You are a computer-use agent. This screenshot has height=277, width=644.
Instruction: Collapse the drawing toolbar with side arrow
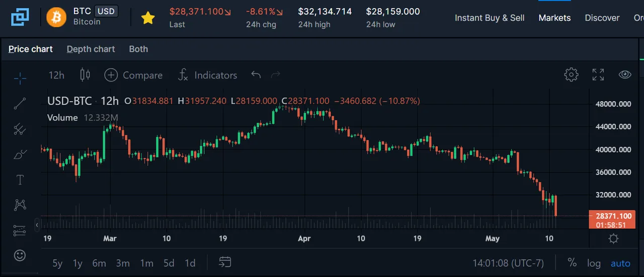click(x=37, y=225)
